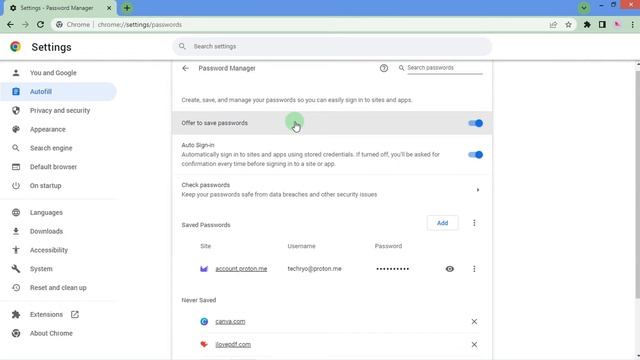Open Saved Passwords more options menu

point(474,223)
